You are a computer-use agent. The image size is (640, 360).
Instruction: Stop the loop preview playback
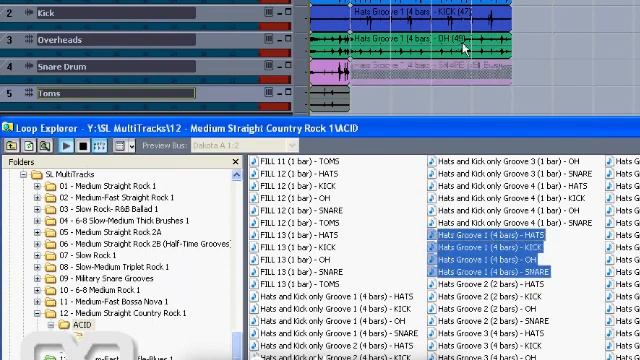pyautogui.click(x=83, y=146)
